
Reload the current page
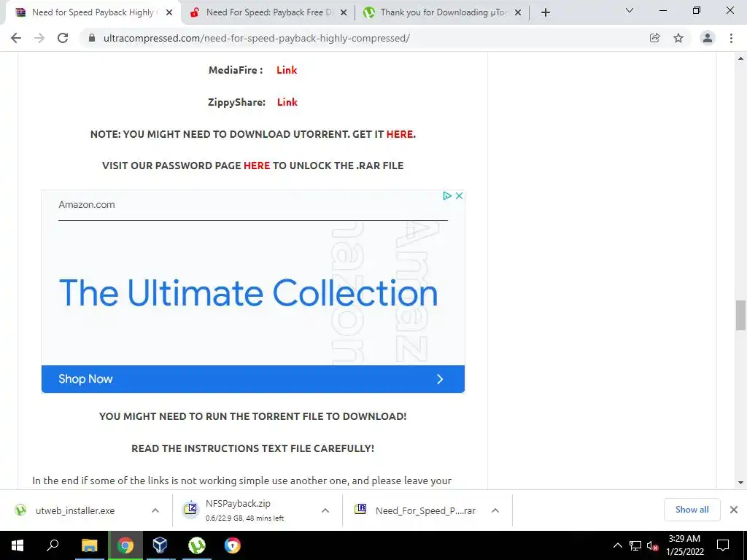[63, 38]
